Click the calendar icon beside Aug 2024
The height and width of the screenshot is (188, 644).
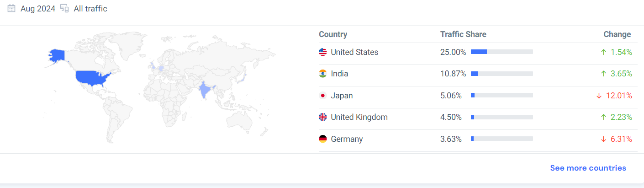[x=11, y=9]
